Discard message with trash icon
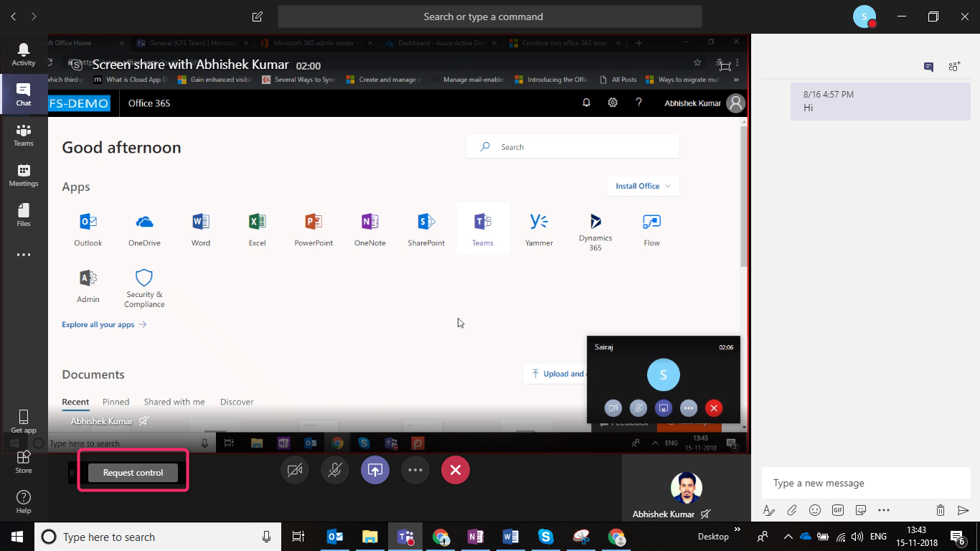Viewport: 980px width, 551px height. point(941,510)
